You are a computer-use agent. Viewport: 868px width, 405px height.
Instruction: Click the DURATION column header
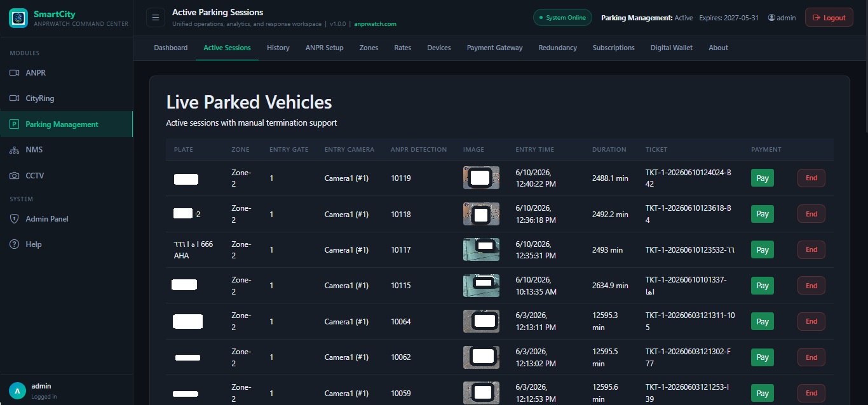point(609,150)
